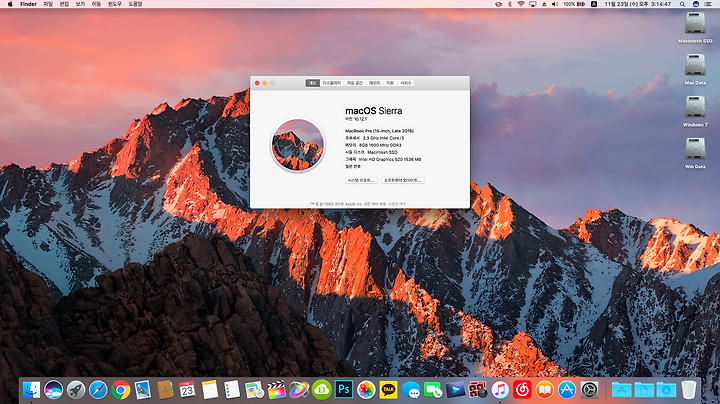The width and height of the screenshot is (720, 404).
Task: Launch Photoshop Ps icon in dock
Action: coord(344,390)
